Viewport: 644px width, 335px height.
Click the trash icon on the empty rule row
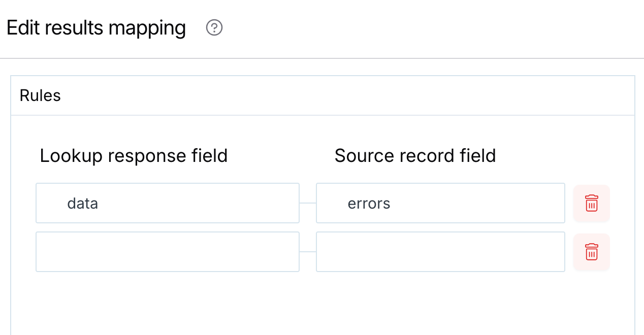click(591, 252)
